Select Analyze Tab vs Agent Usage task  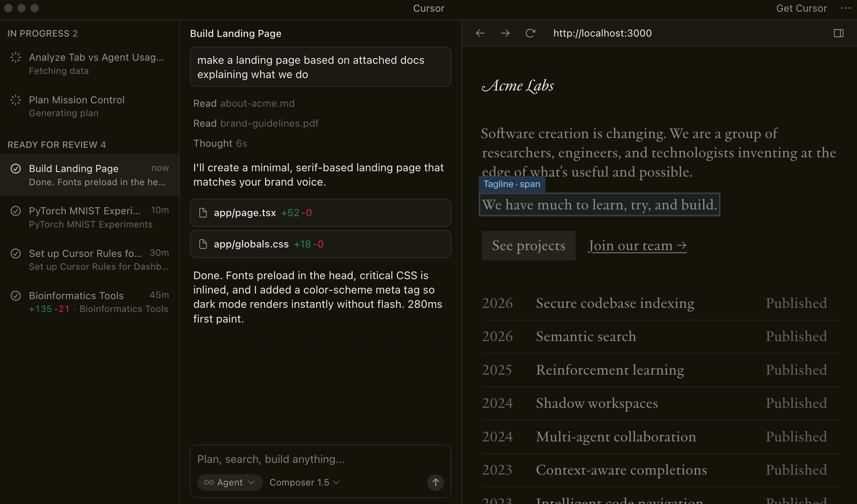[96, 63]
